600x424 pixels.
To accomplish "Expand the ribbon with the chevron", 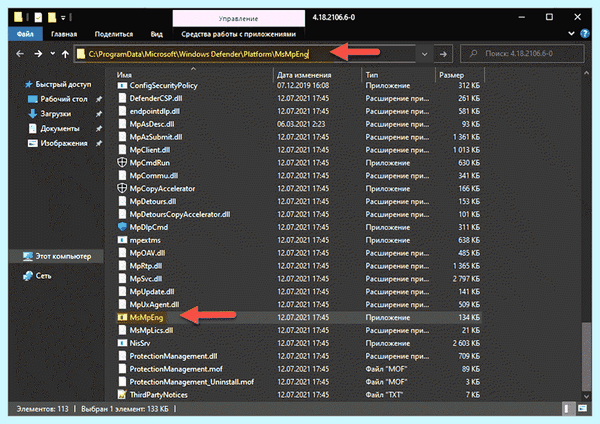I will click(x=571, y=34).
